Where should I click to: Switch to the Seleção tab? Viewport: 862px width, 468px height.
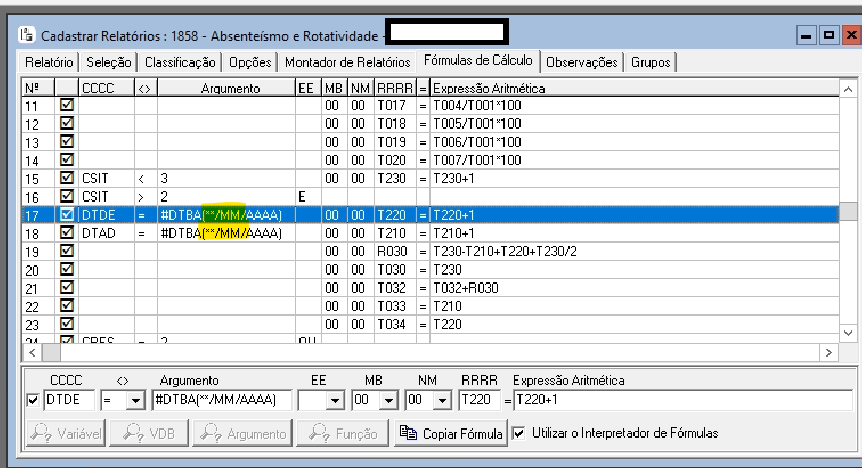[x=108, y=63]
